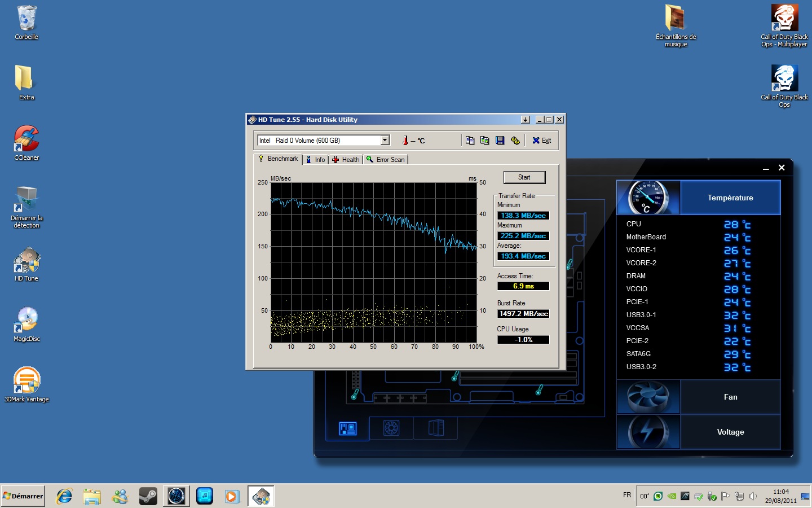Select the motherboard view icon in the monitor panel
The image size is (812, 508).
347,429
